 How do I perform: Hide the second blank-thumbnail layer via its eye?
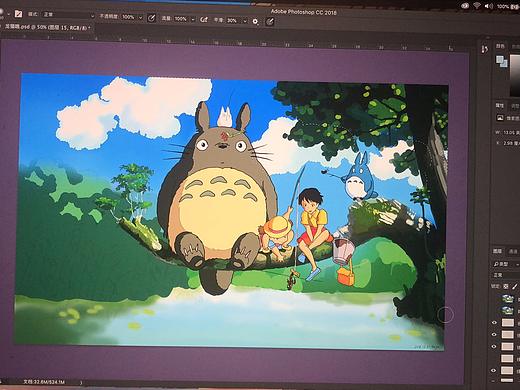494,335
